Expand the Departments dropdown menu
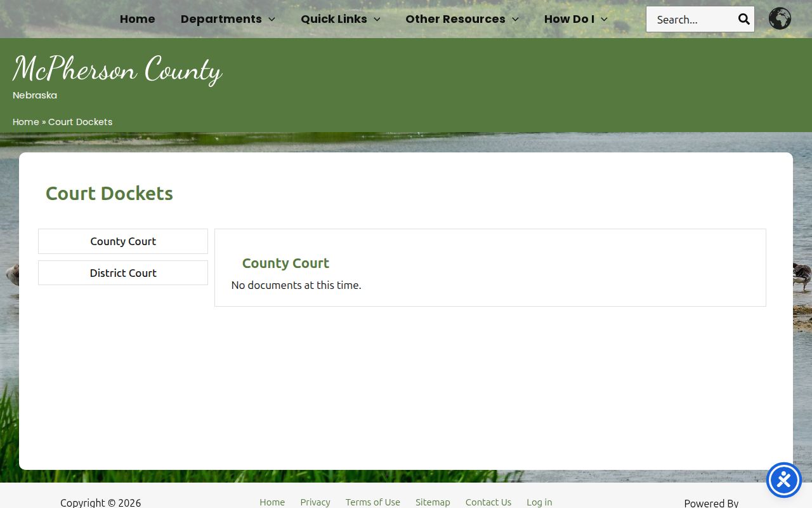This screenshot has width=812, height=508. (228, 19)
